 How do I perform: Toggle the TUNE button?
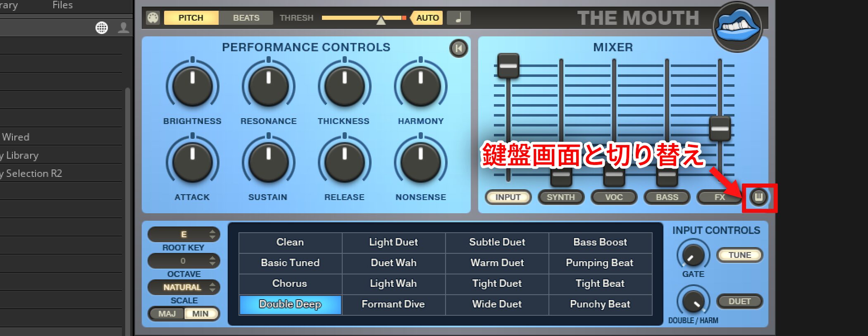click(x=739, y=255)
